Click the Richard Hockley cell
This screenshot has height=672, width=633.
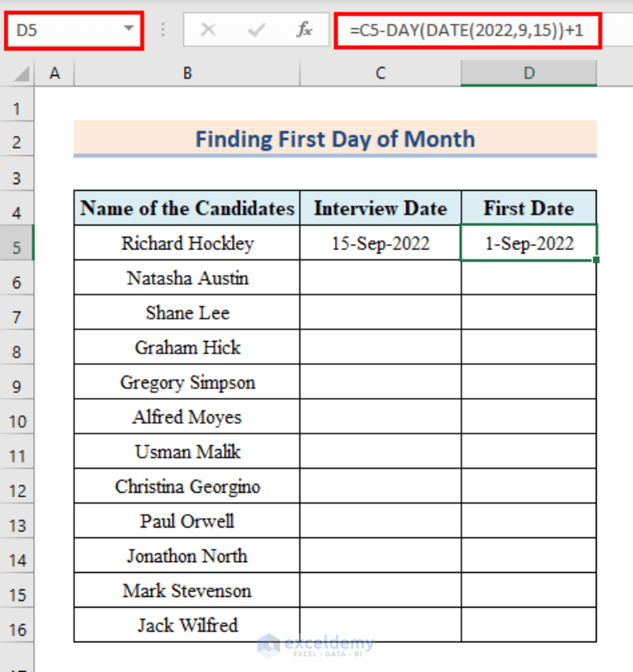coord(187,243)
